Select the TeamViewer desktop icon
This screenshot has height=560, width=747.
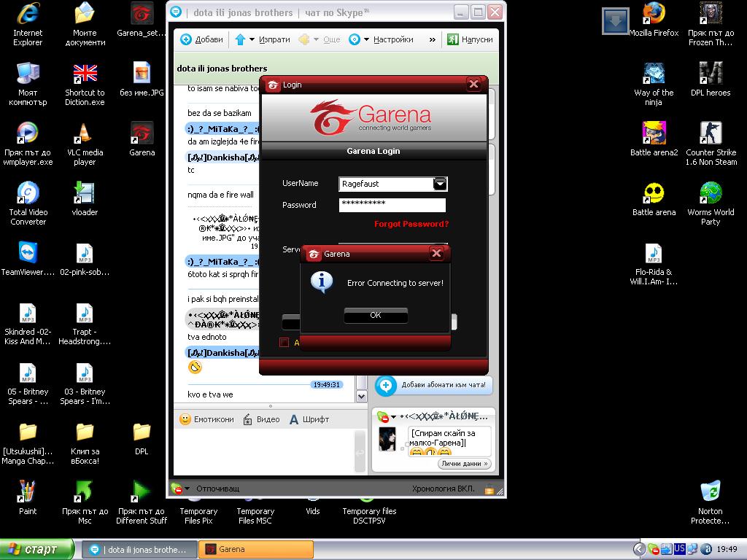(28, 259)
